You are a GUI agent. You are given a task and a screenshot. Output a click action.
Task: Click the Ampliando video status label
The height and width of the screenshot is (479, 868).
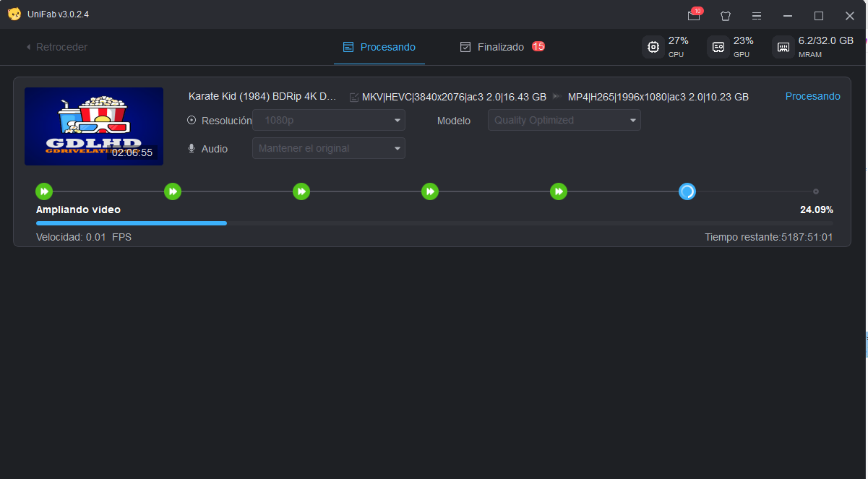pyautogui.click(x=78, y=210)
